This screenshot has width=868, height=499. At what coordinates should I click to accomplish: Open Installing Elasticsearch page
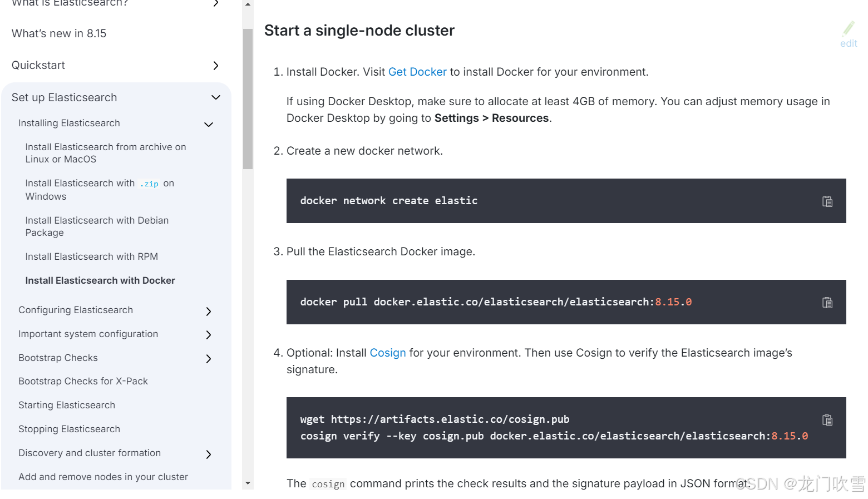[69, 123]
